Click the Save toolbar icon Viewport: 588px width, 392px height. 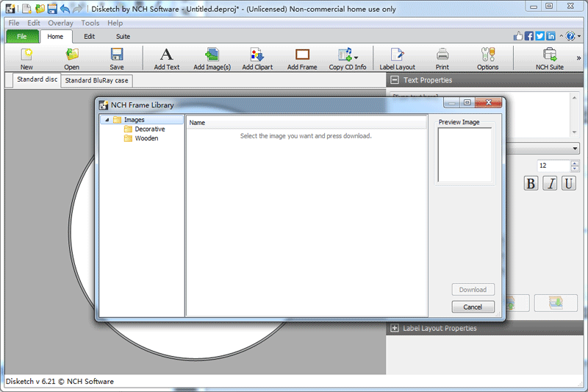(x=117, y=59)
